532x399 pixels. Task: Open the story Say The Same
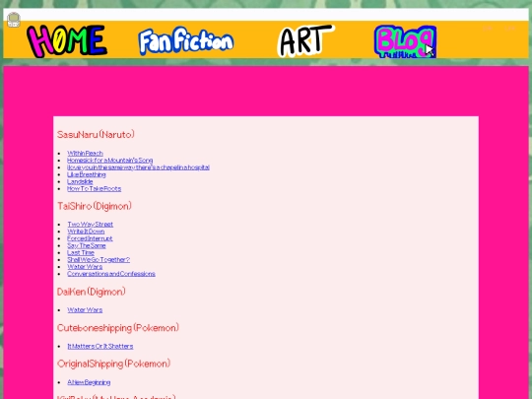87,245
